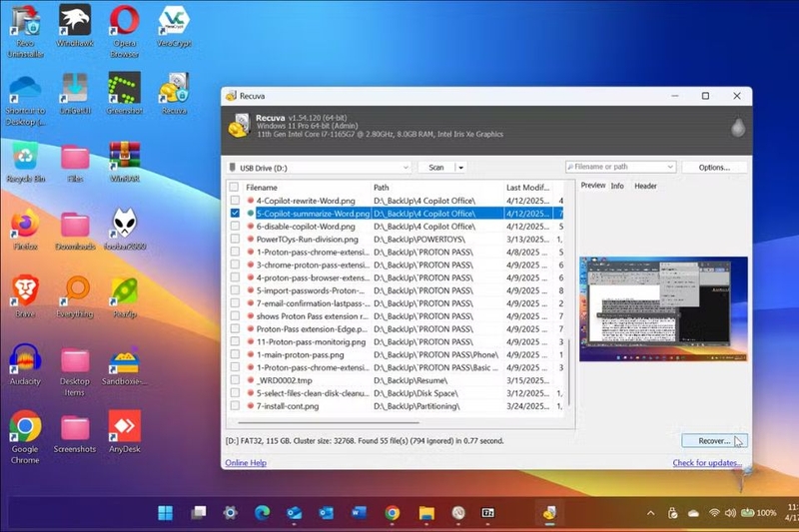Open UniGetUI desktop icon

click(76, 94)
